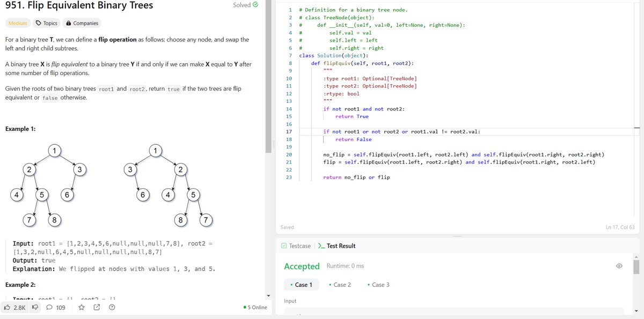Click the Runtime: 0 ms text

345,266
